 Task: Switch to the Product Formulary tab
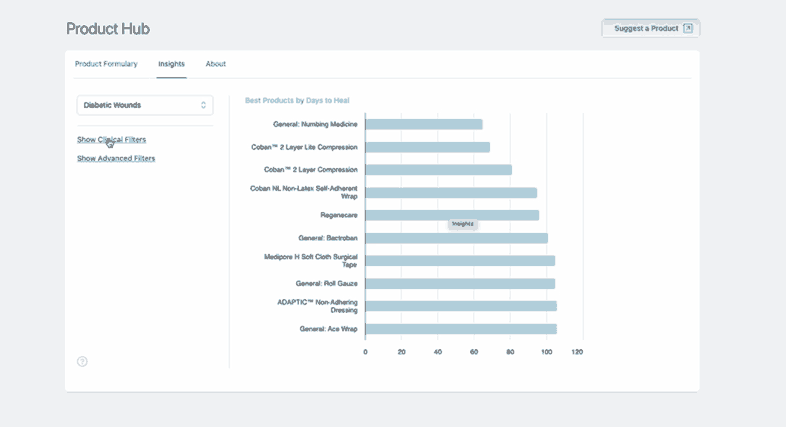(106, 64)
